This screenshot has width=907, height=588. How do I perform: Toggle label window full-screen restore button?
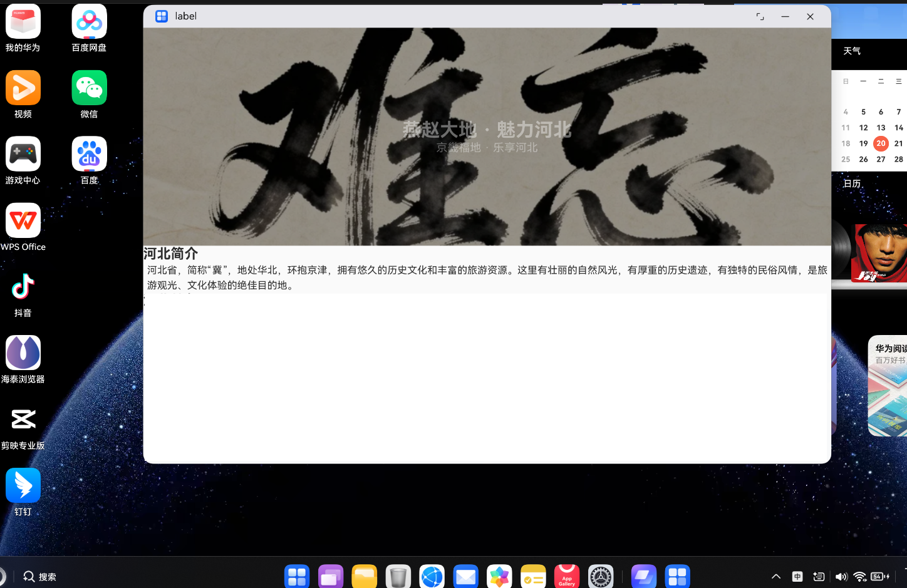point(760,17)
